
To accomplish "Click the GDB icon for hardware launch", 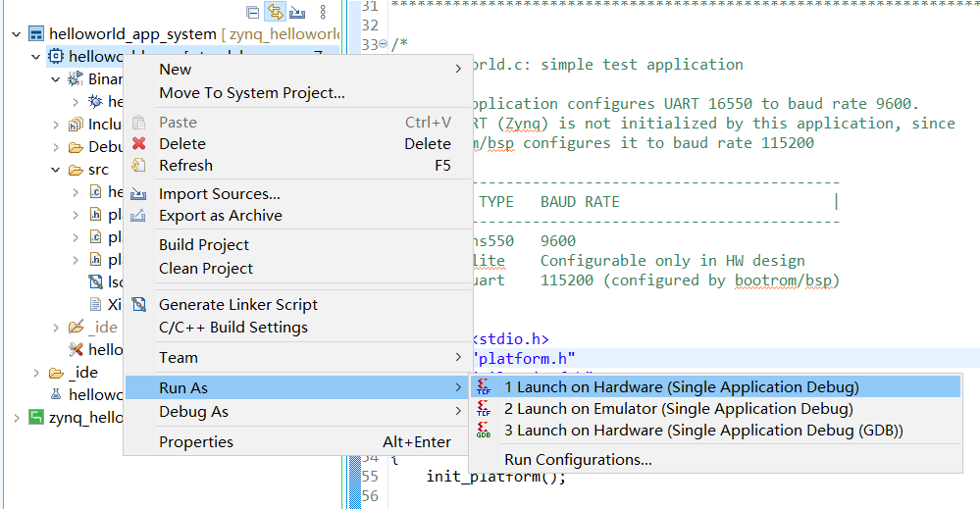I will (x=483, y=430).
